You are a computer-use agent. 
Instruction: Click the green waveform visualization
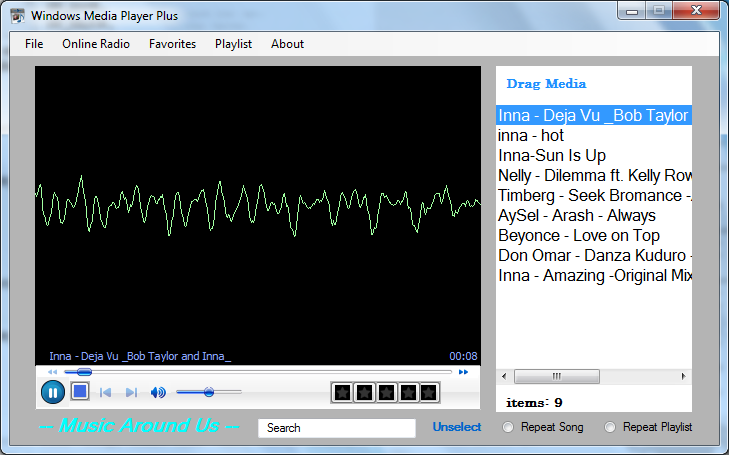[258, 204]
